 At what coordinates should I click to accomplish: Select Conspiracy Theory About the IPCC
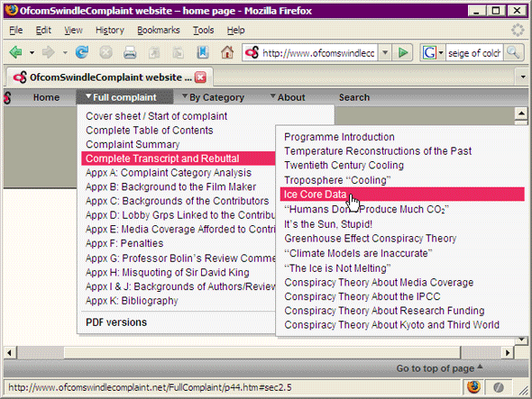(x=362, y=296)
